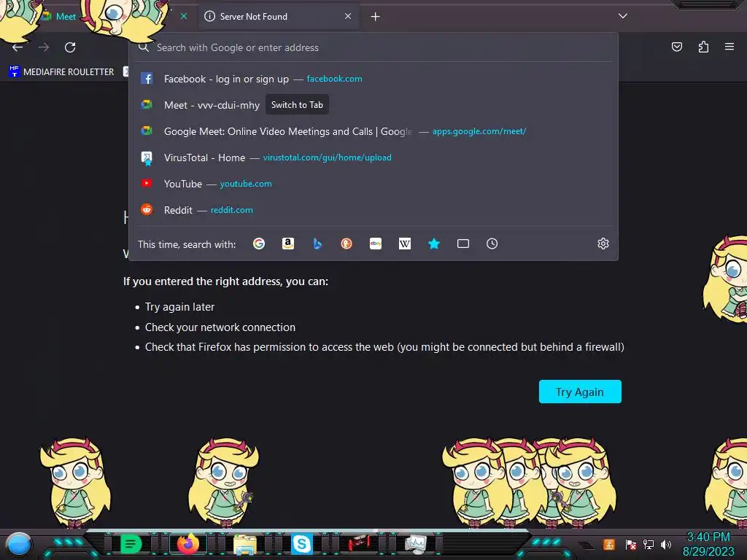Focus the Search with Google address field
The height and width of the screenshot is (560, 747).
click(x=374, y=47)
